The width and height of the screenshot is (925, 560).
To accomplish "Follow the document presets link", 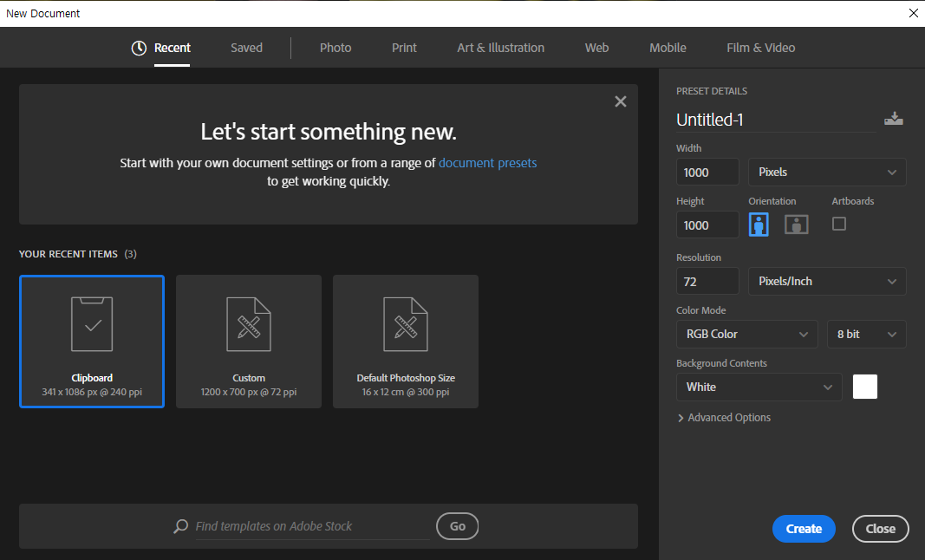I will coord(488,163).
